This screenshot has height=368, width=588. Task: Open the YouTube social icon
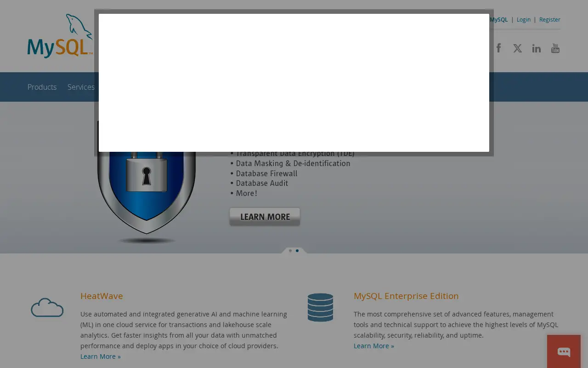coord(555,48)
